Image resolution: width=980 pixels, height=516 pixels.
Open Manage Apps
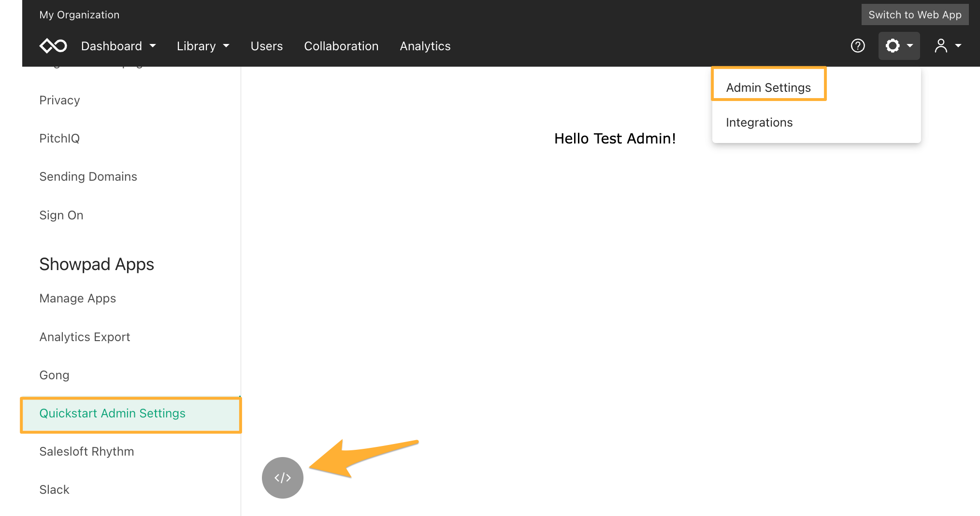coord(78,298)
